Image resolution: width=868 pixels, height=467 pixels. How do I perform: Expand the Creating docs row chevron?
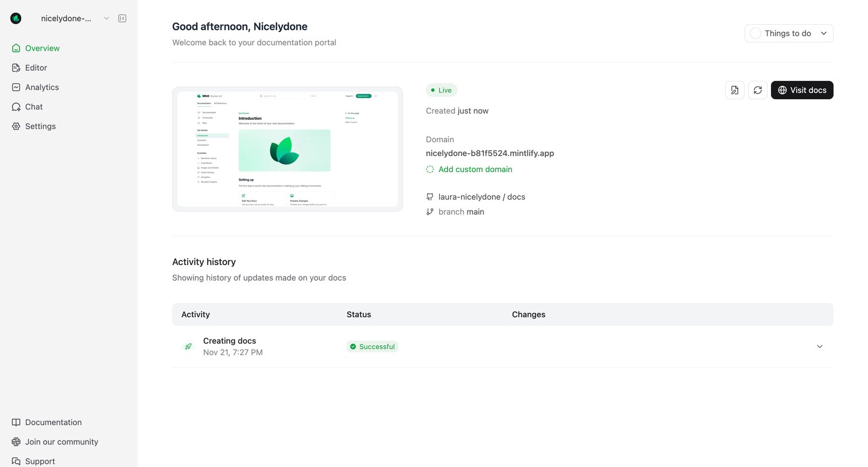pos(820,347)
